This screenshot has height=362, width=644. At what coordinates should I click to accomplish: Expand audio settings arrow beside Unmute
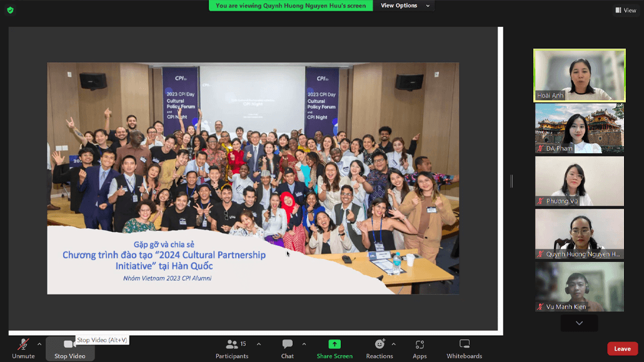click(x=39, y=344)
